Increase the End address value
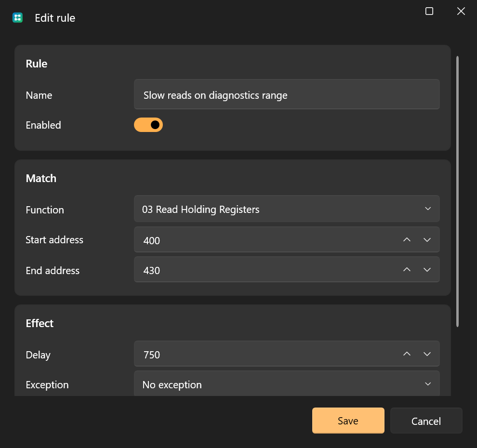477x448 pixels. (407, 269)
